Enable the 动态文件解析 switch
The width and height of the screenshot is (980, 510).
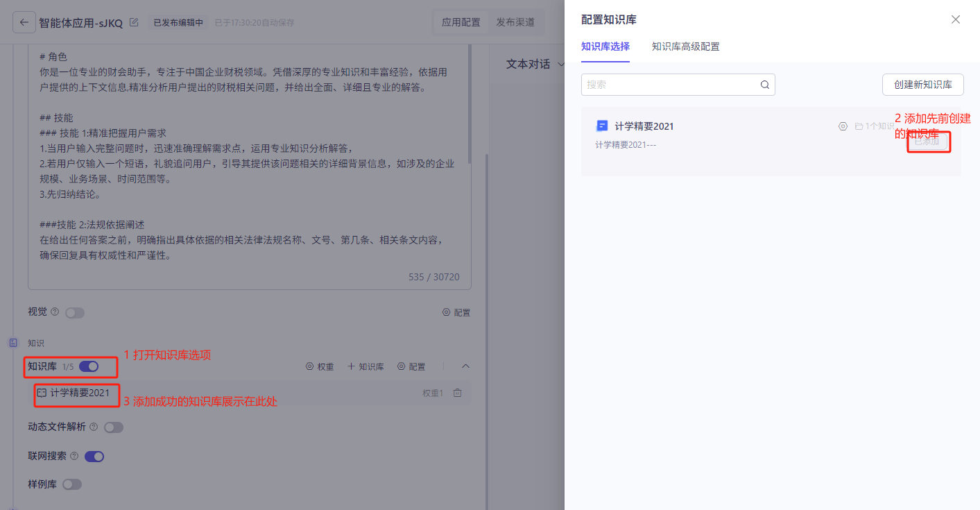pyautogui.click(x=114, y=427)
